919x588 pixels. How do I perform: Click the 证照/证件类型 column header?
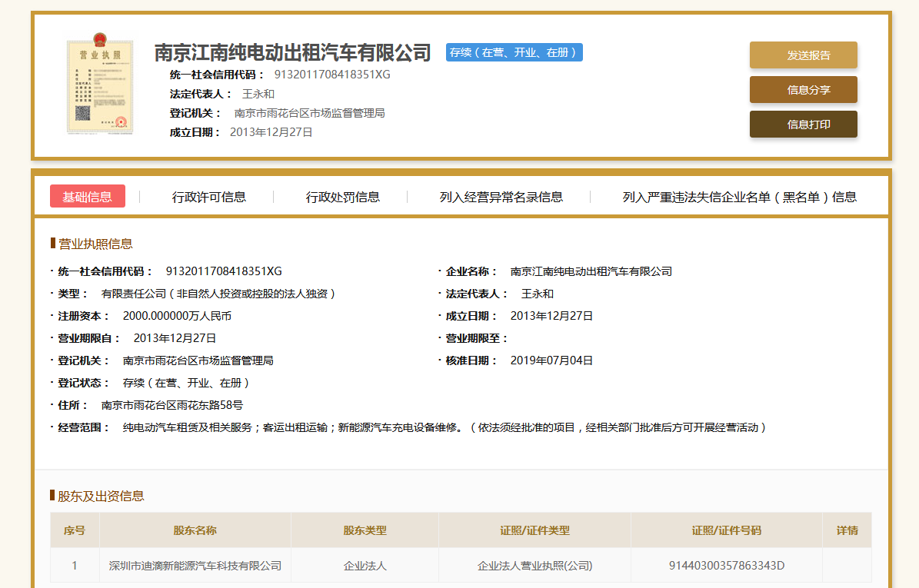pos(534,530)
